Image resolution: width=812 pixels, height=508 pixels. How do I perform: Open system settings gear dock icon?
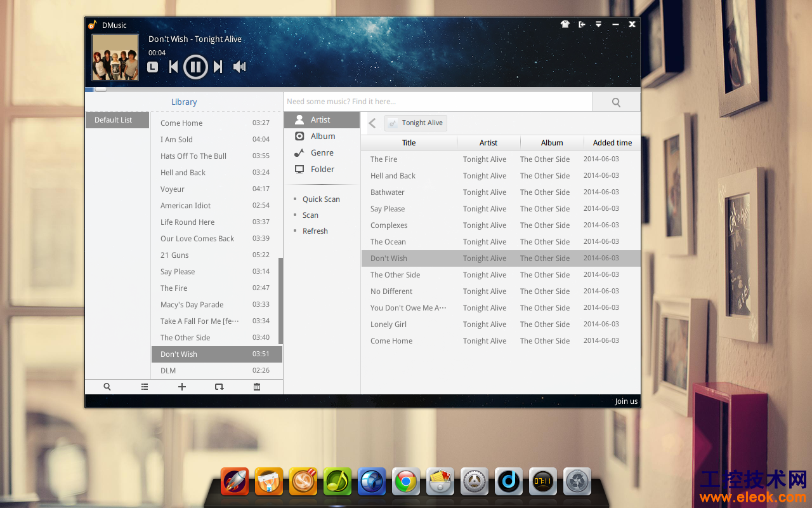[x=475, y=481]
